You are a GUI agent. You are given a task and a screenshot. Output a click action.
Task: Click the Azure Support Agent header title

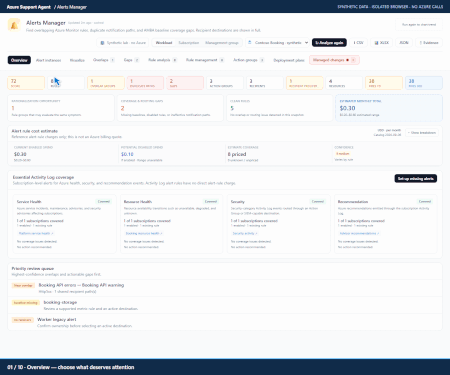point(29,7)
